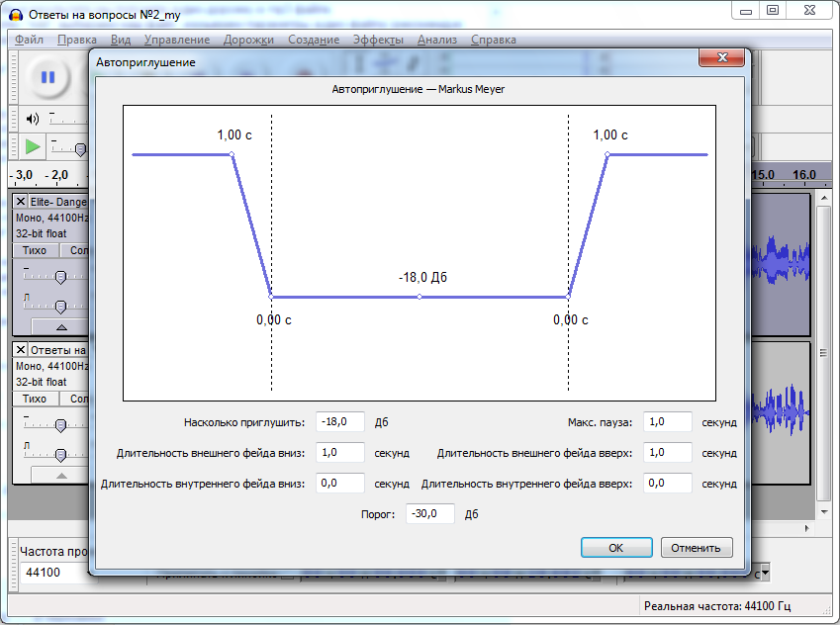Collapse the Ответы на track using bottom arrow
840x625 pixels.
pyautogui.click(x=60, y=476)
